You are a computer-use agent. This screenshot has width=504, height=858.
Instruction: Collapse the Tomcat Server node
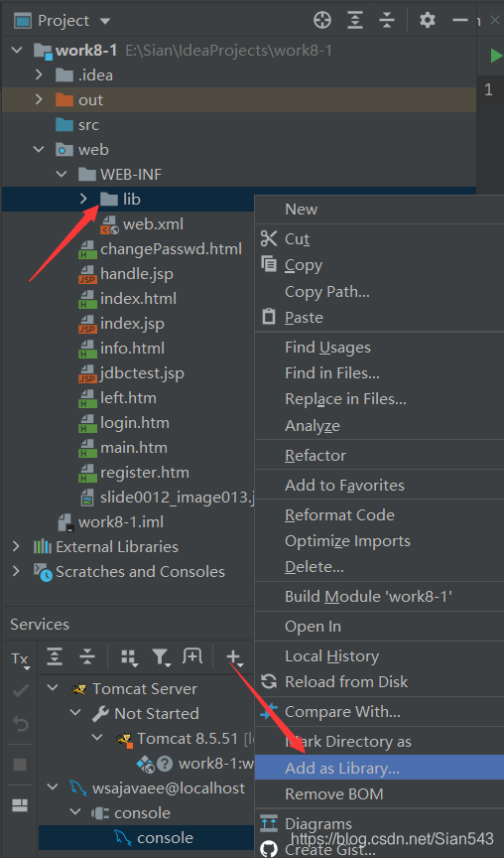pos(53,688)
